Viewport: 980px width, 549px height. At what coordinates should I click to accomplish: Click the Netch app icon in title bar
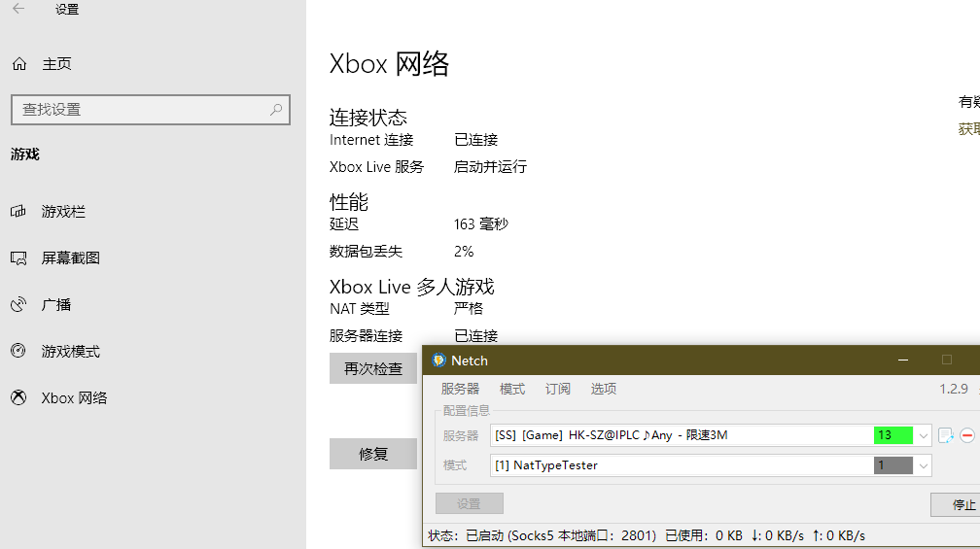click(438, 360)
